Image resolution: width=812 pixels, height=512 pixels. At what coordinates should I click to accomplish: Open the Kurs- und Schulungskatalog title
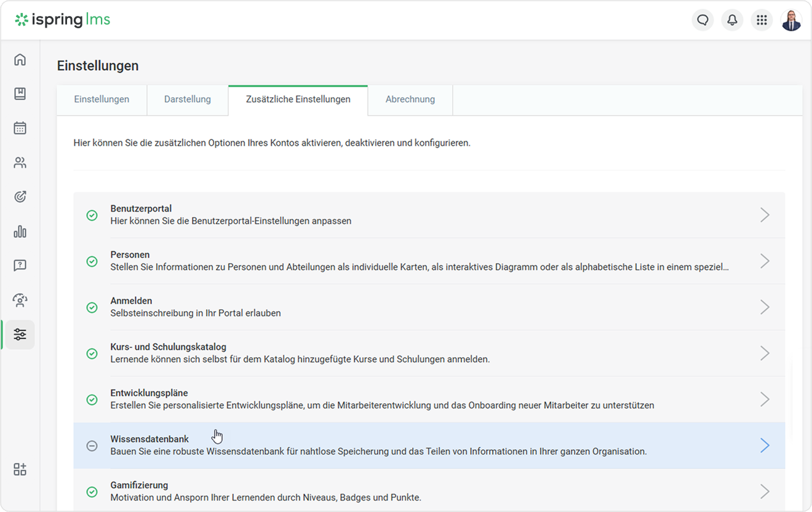click(169, 347)
